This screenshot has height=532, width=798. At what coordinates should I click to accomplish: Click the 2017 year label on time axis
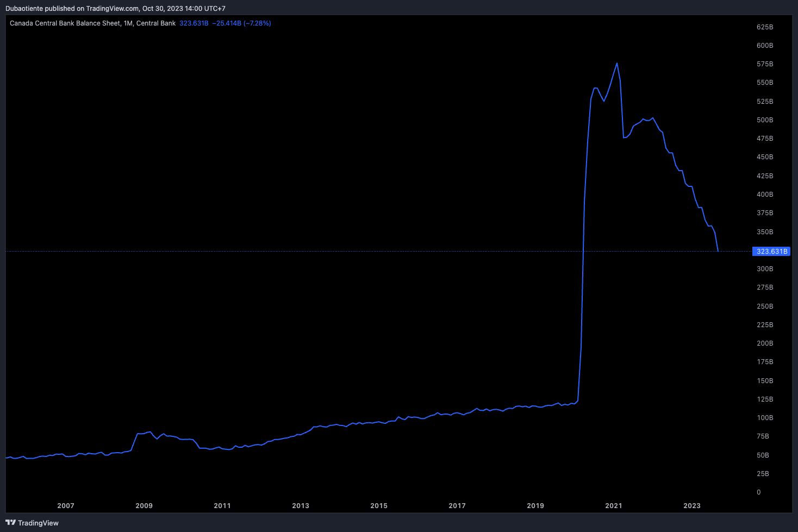pos(457,506)
